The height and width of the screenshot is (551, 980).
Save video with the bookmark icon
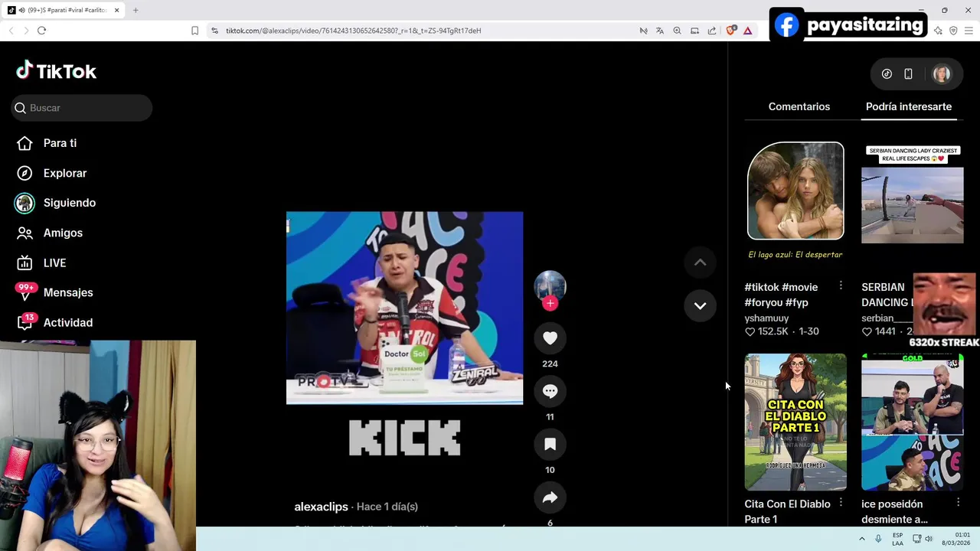(x=550, y=444)
